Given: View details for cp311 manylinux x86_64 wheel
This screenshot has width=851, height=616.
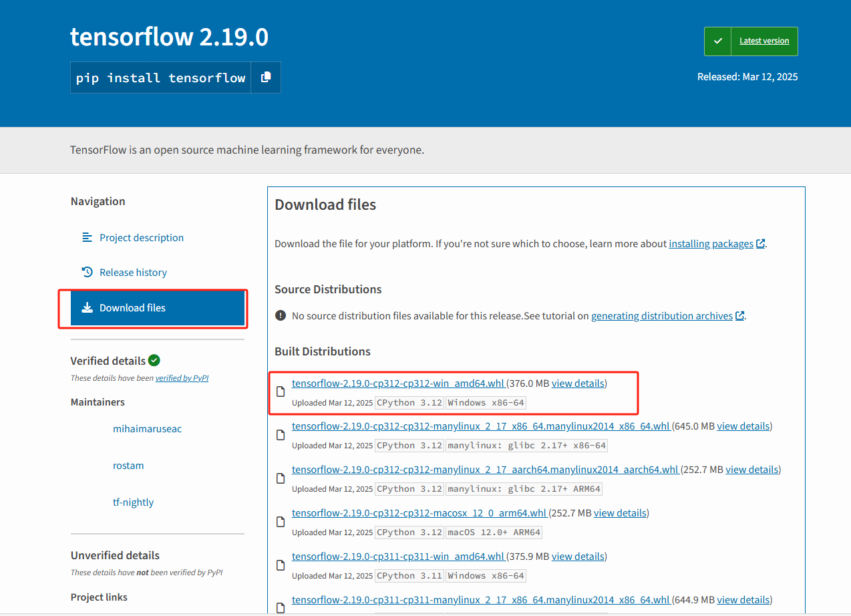Looking at the screenshot, I should coord(743,600).
